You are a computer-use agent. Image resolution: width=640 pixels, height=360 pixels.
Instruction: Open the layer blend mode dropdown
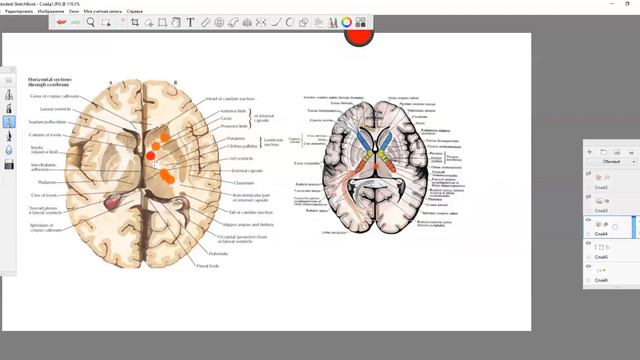[611, 162]
